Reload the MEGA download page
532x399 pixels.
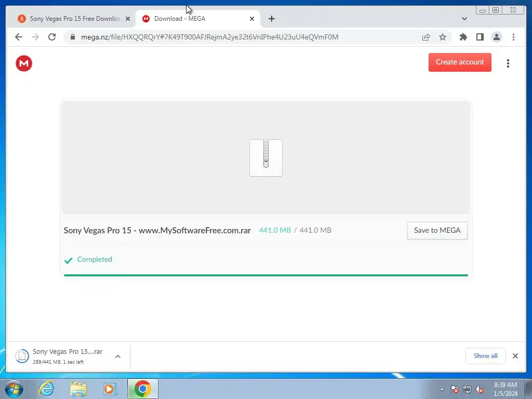[x=52, y=37]
